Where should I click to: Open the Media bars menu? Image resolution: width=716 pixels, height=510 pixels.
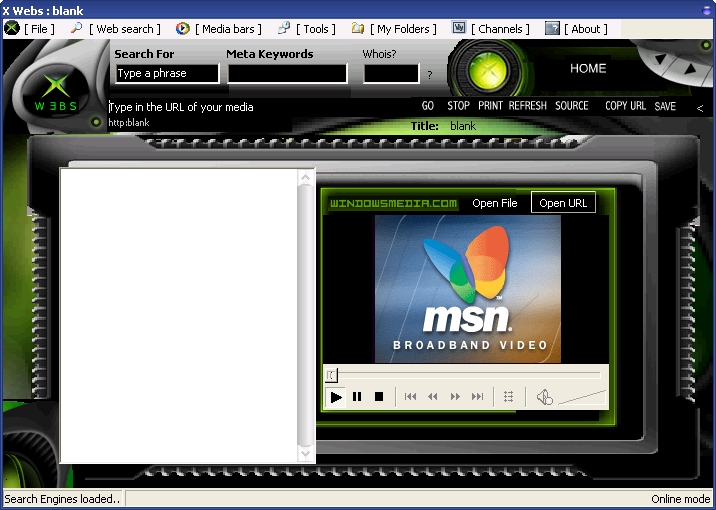point(228,29)
